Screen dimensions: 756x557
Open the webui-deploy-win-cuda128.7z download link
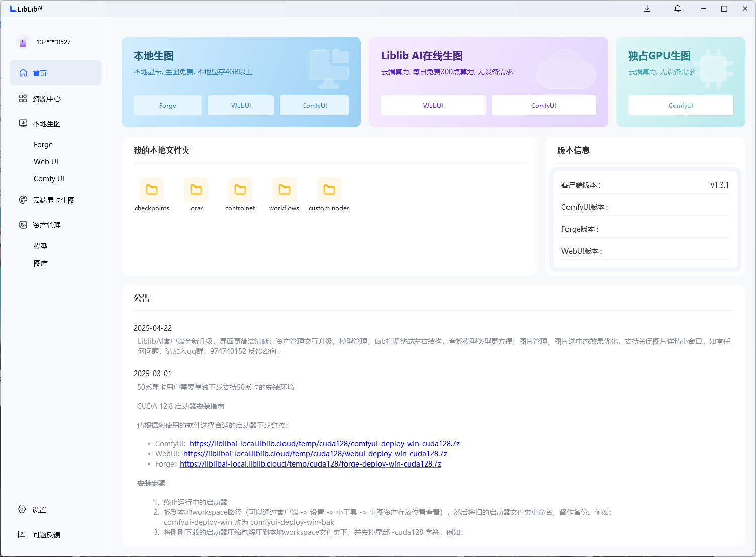[x=315, y=454]
